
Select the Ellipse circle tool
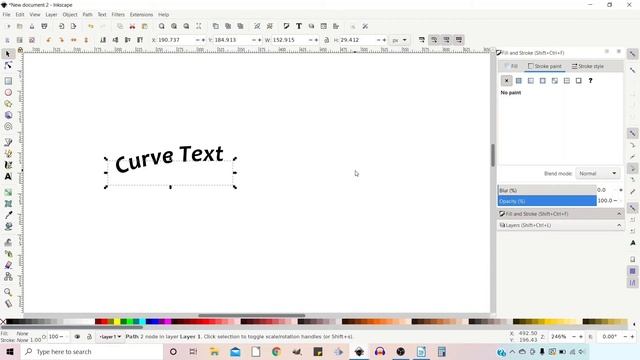point(8,93)
